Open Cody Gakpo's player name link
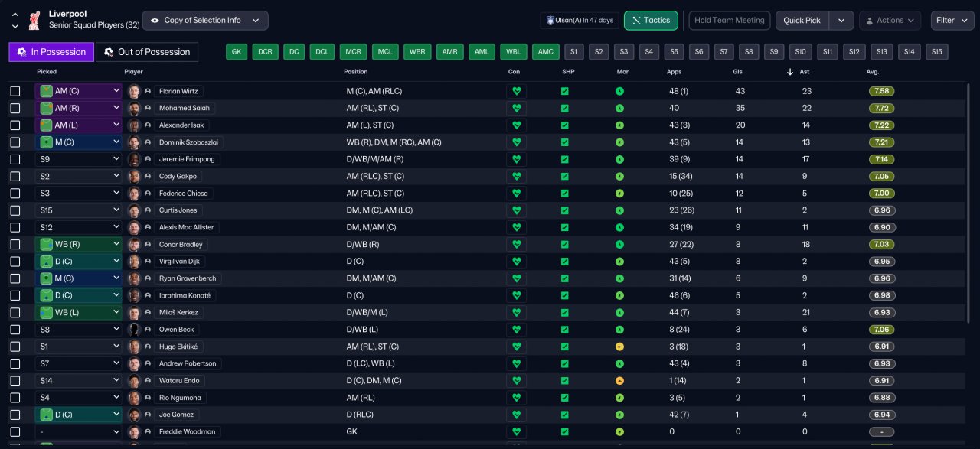This screenshot has width=980, height=449. click(177, 177)
